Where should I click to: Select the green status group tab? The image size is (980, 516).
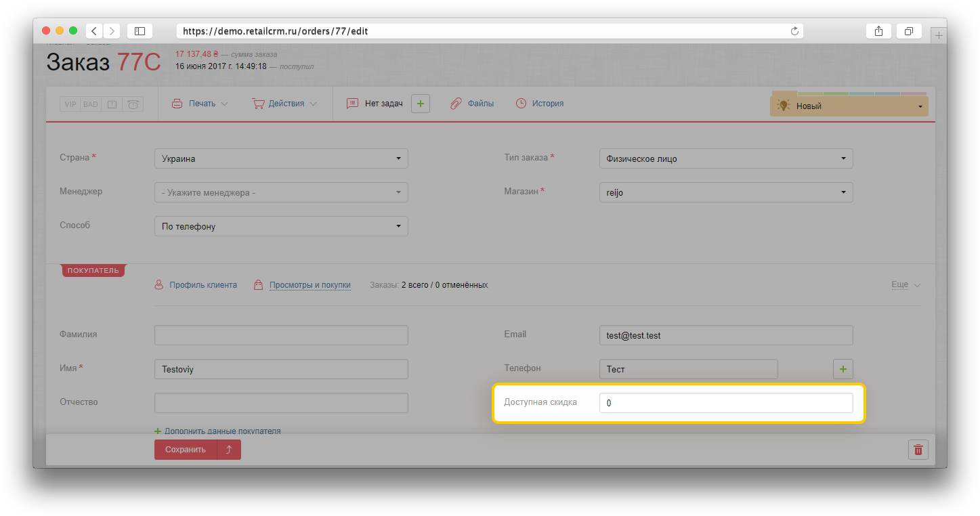836,94
